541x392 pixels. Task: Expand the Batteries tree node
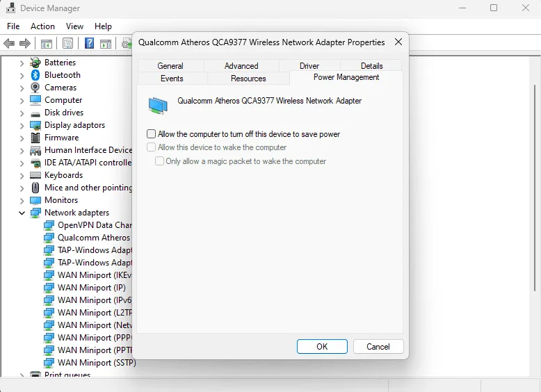[22, 63]
